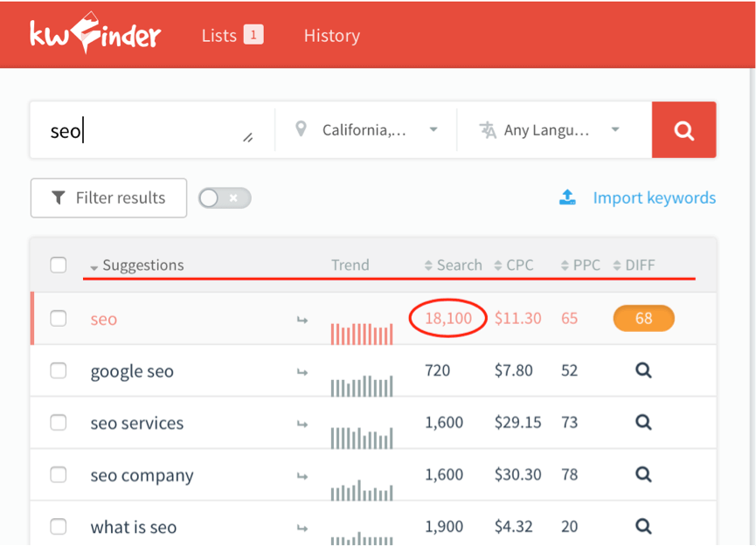Click the arrow icon in seo company row
The image size is (756, 546).
pyautogui.click(x=302, y=476)
